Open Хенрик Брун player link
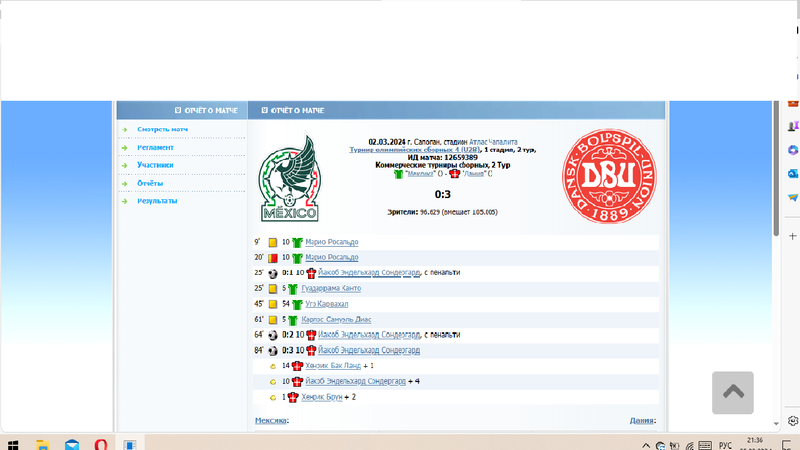Screen dimensions: 800x450 (321, 397)
